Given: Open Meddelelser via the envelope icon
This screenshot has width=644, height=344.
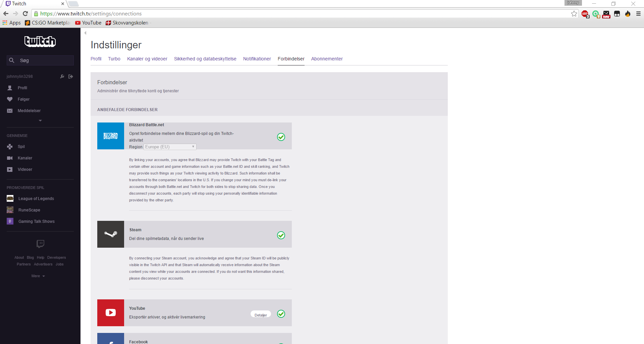Looking at the screenshot, I should pos(10,111).
